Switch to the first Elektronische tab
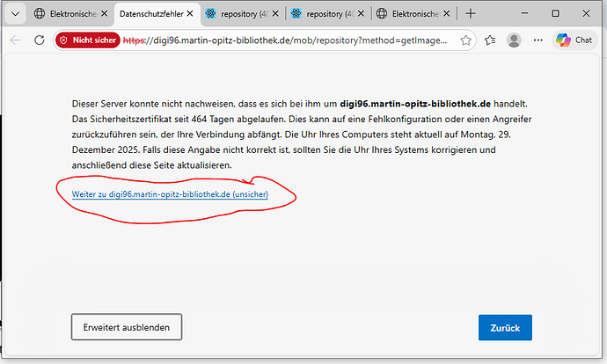This screenshot has height=364, width=607. tap(71, 14)
